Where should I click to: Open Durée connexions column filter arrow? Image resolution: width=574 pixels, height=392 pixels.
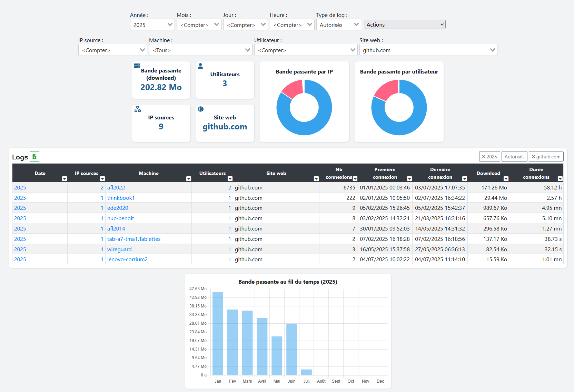(560, 179)
